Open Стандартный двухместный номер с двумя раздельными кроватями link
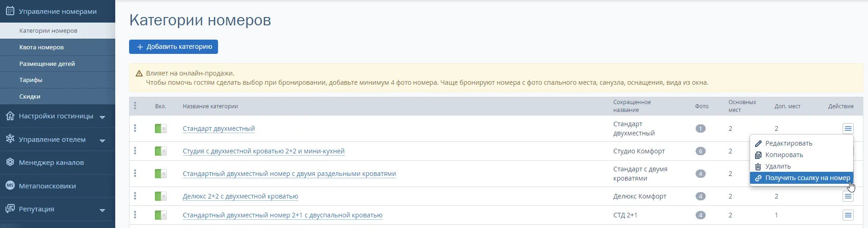 click(x=289, y=174)
